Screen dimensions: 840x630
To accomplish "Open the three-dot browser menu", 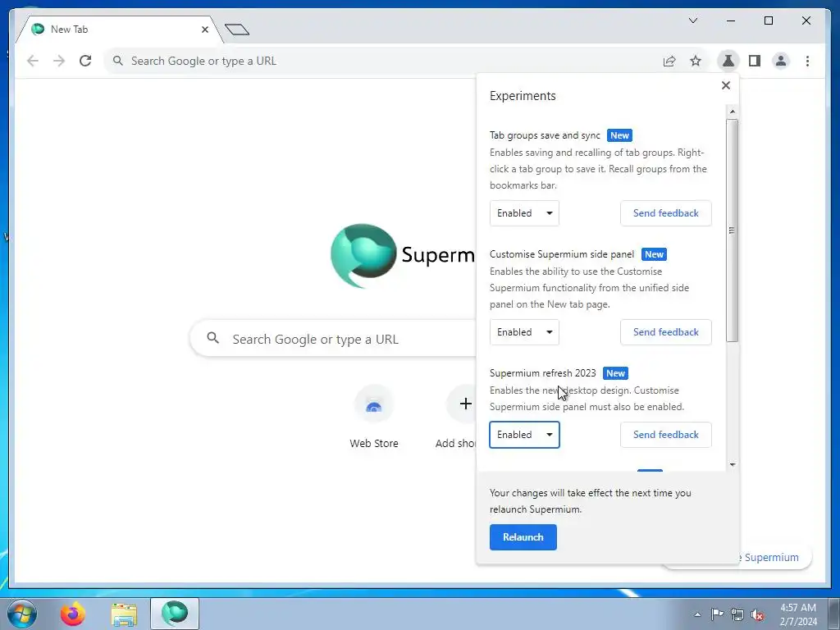I will (x=807, y=61).
